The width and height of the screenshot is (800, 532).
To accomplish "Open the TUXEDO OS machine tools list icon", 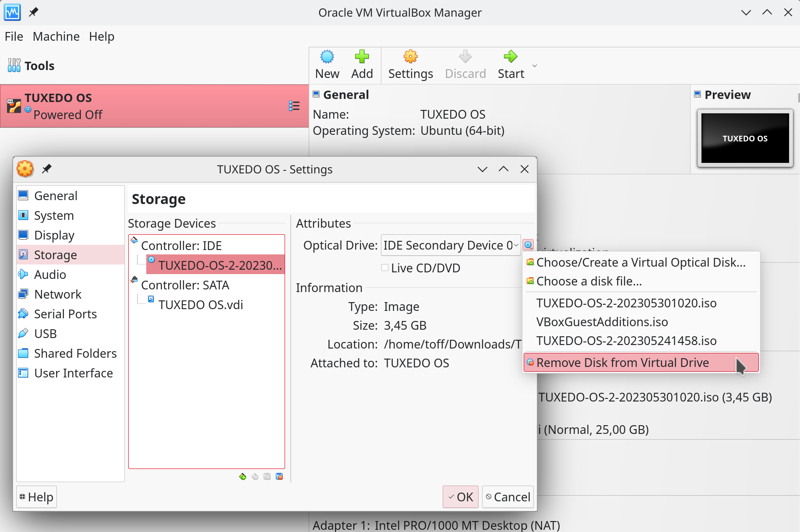I will click(x=294, y=106).
